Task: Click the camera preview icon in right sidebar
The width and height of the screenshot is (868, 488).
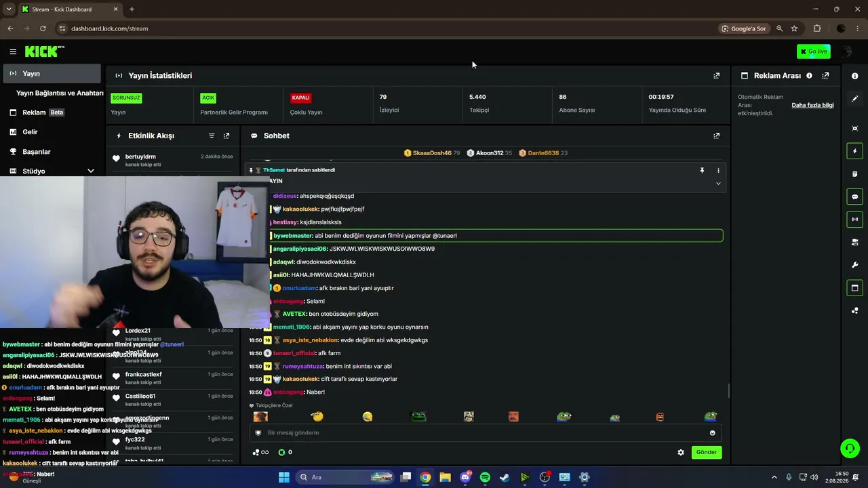Action: 854,242
